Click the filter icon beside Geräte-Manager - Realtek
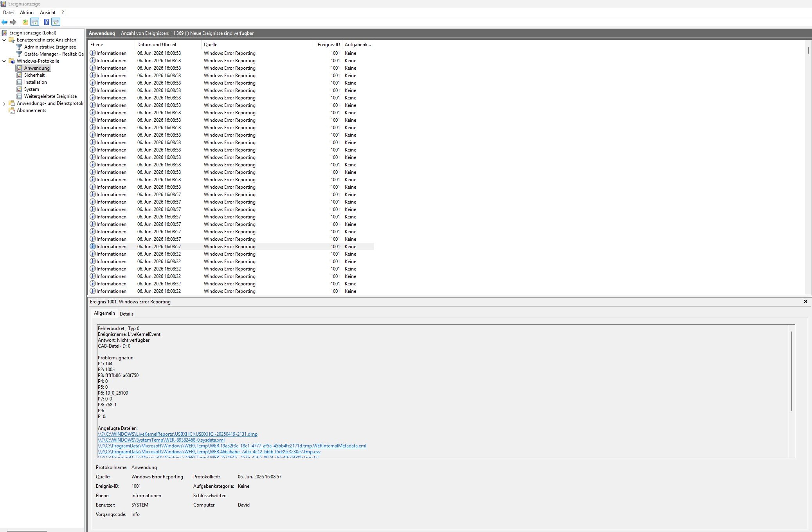812x532 pixels. click(19, 54)
